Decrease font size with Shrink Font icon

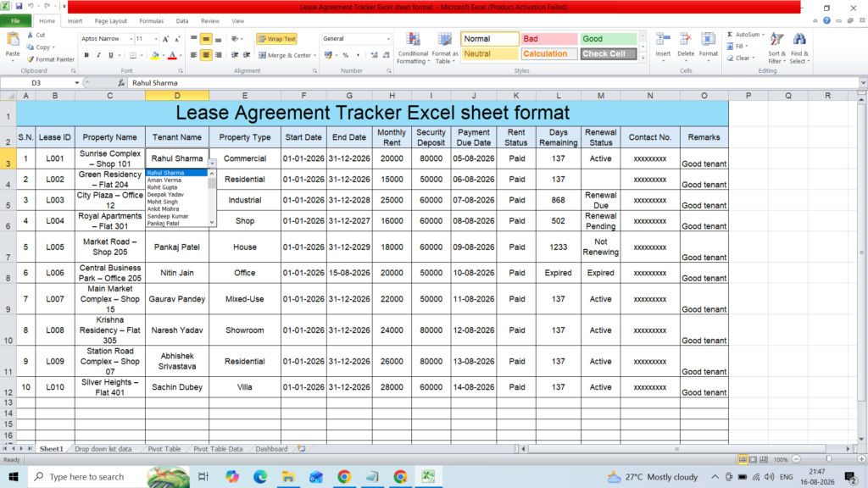click(177, 39)
